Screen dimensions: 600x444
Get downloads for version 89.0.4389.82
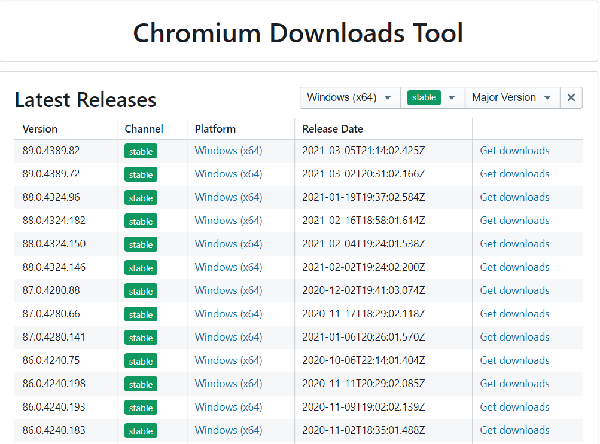click(x=514, y=150)
